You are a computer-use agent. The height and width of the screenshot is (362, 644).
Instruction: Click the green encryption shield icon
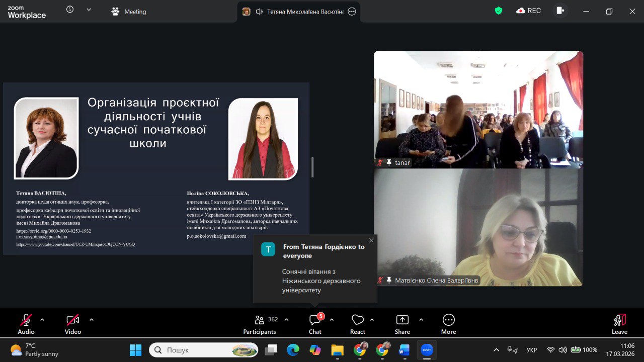click(x=499, y=11)
